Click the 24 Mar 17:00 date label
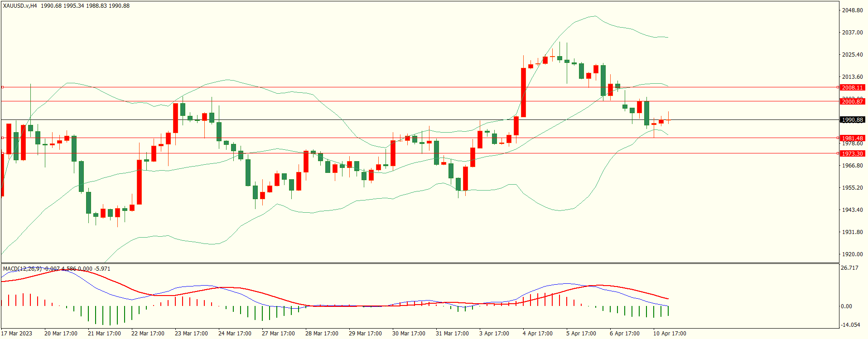 coord(235,334)
